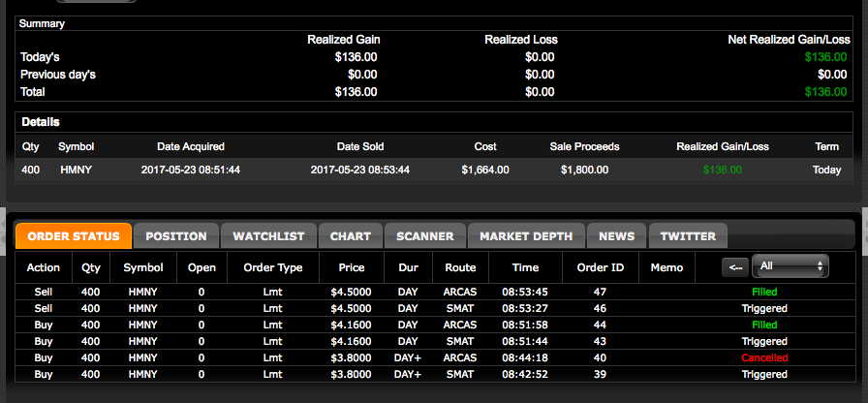Go to the News tab
This screenshot has height=403, width=868.
(617, 236)
